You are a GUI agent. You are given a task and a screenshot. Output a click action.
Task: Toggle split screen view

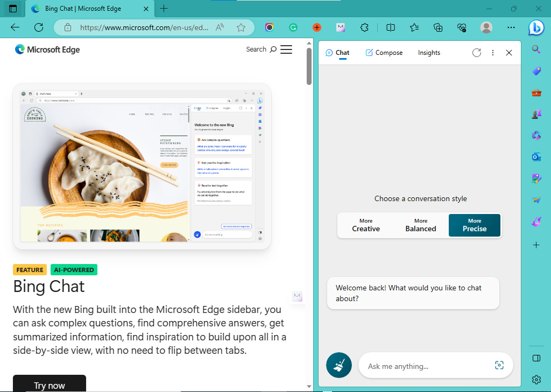click(391, 27)
